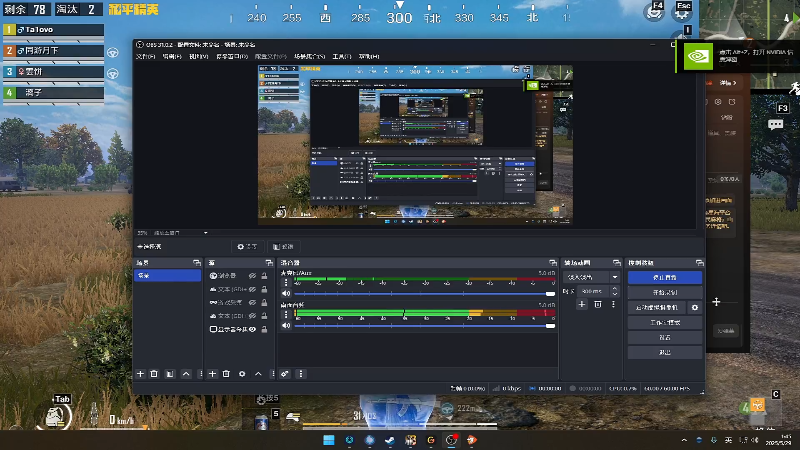Toggle visibility of the upper 文本 (GDI+) source
This screenshot has height=450, width=800.
[x=252, y=289]
